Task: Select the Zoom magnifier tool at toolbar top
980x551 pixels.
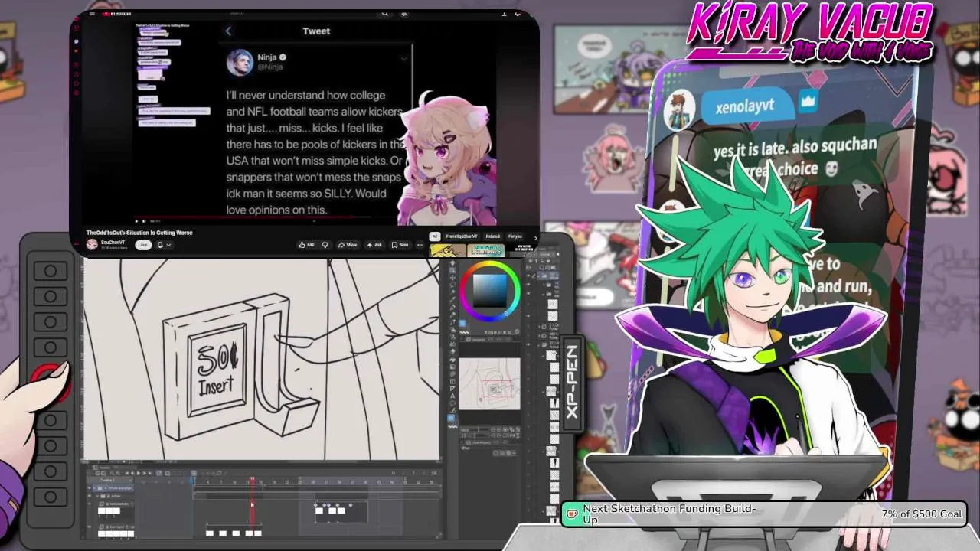Action: point(452,263)
